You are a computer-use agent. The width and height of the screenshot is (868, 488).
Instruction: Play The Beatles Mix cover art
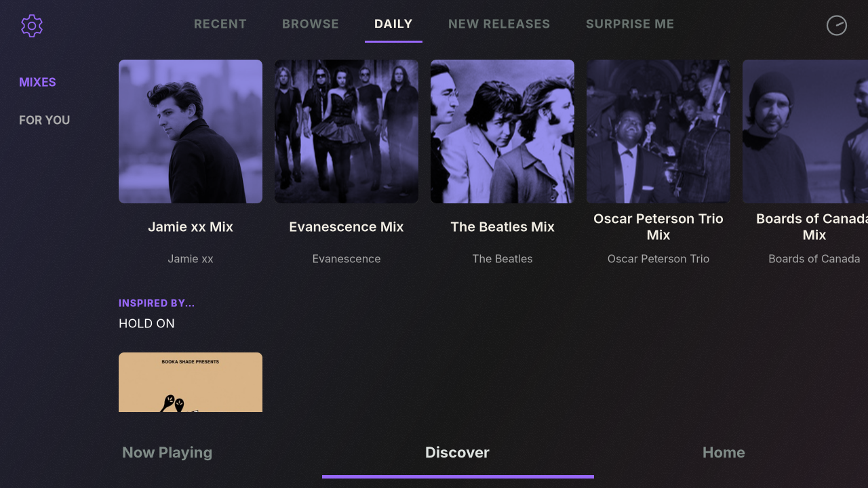(x=502, y=131)
